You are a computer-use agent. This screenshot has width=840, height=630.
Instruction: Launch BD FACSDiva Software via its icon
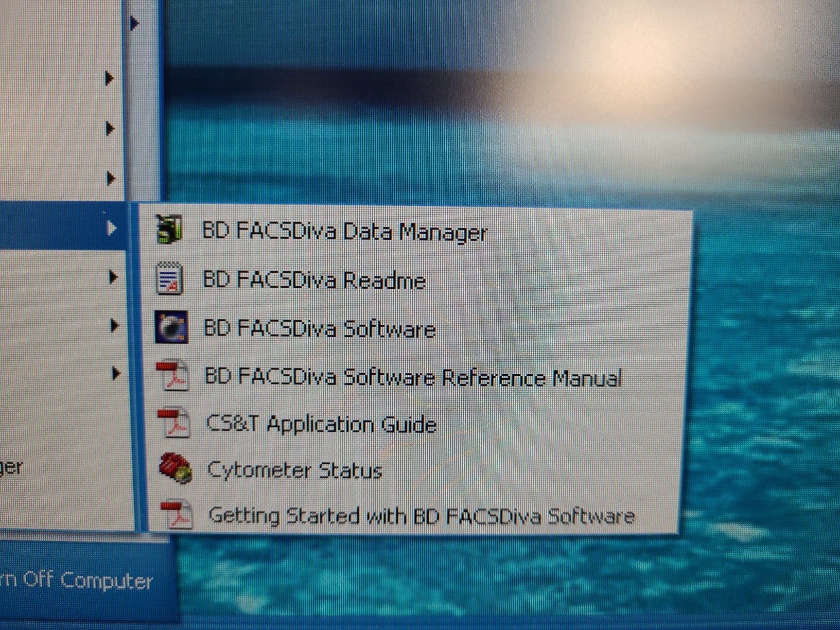[x=171, y=327]
